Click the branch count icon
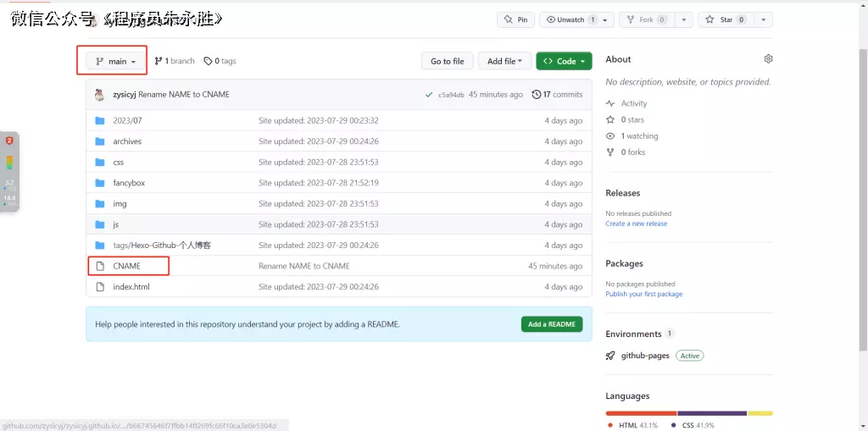The height and width of the screenshot is (431, 868). 159,61
